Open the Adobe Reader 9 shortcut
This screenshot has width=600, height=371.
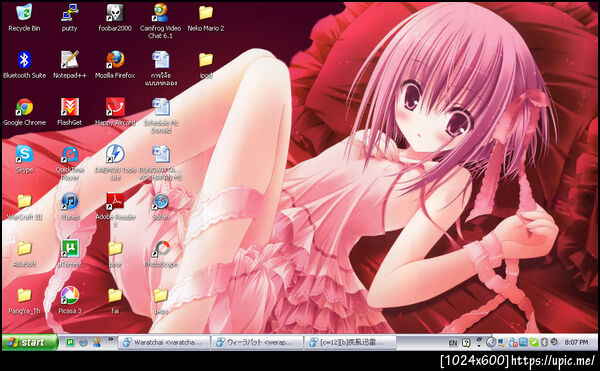pos(115,210)
